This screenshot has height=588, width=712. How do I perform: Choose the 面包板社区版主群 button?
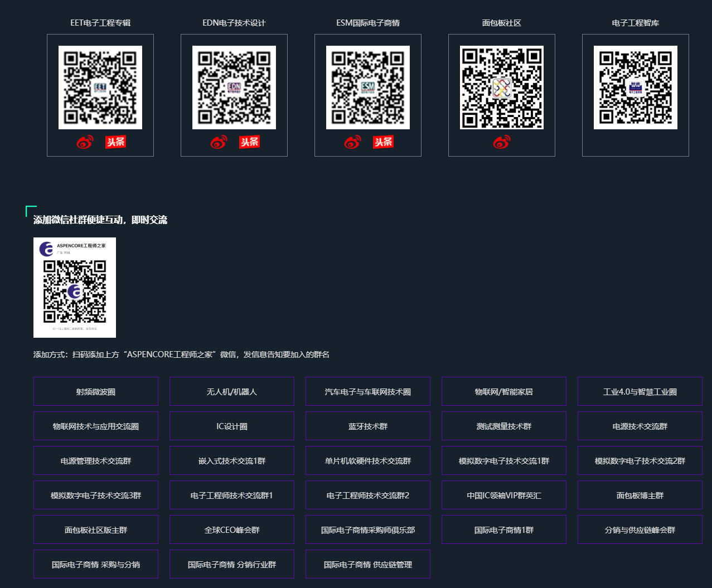(96, 529)
